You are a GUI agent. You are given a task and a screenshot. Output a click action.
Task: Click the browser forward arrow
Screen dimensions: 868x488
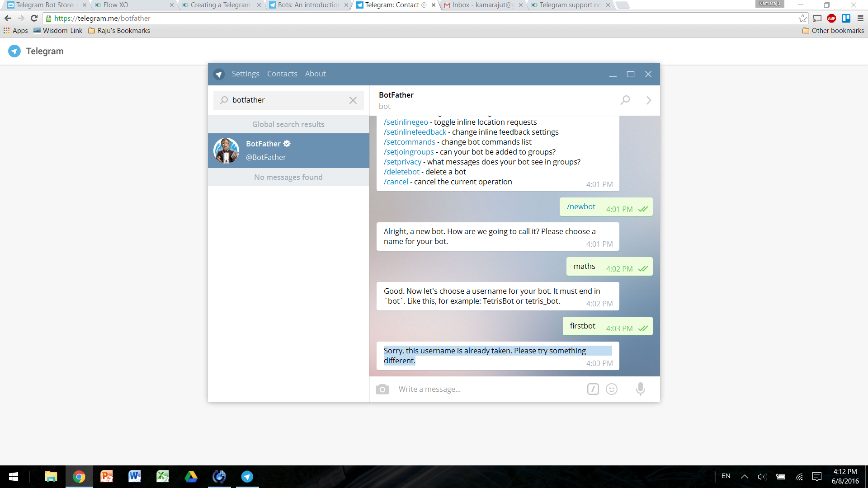pos(21,18)
